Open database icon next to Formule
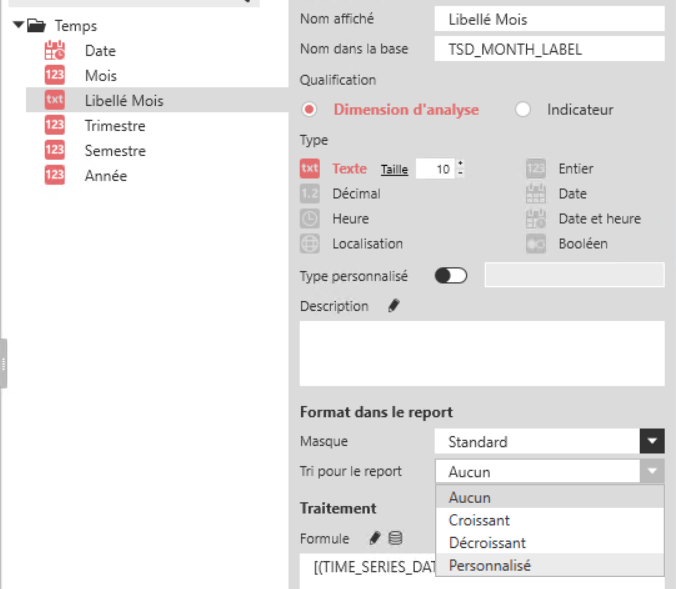The width and height of the screenshot is (676, 589). tap(395, 538)
